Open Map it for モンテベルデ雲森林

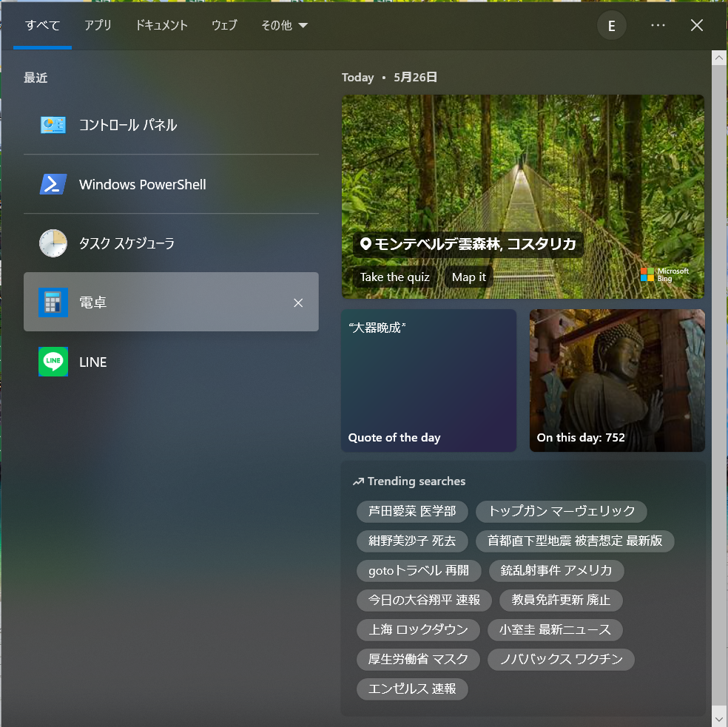click(x=468, y=277)
